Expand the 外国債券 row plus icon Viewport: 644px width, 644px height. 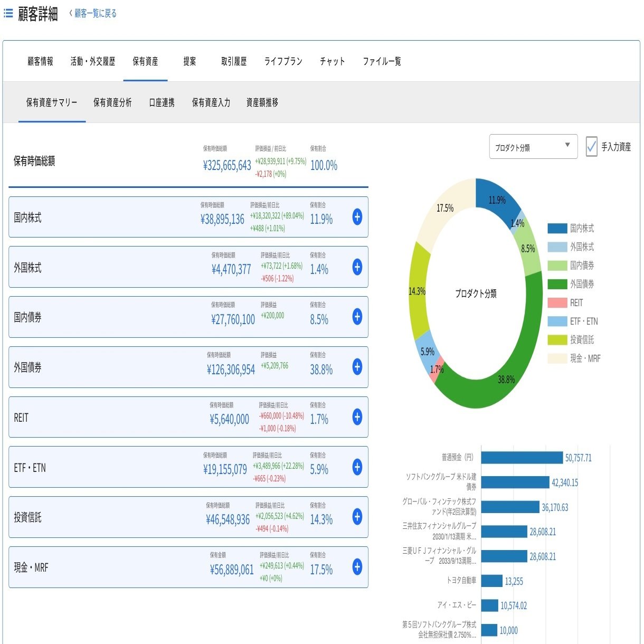pos(357,367)
